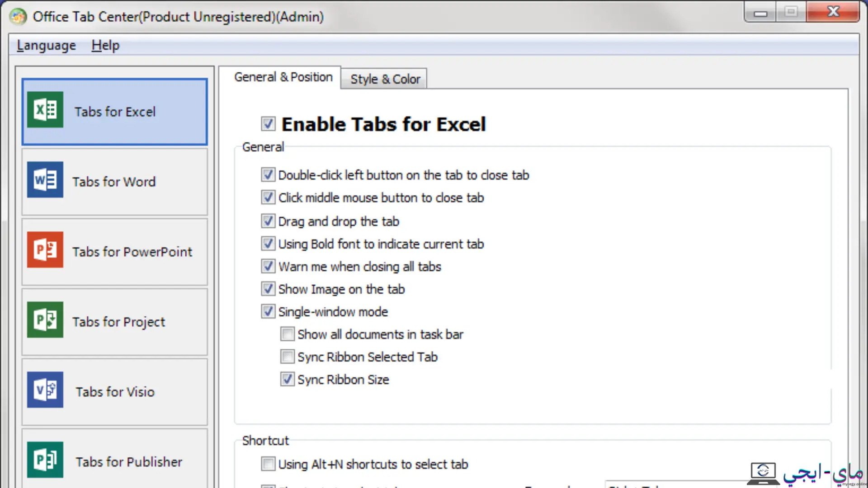Click the Visio icon in the sidebar
The width and height of the screenshot is (868, 488).
tap(45, 390)
